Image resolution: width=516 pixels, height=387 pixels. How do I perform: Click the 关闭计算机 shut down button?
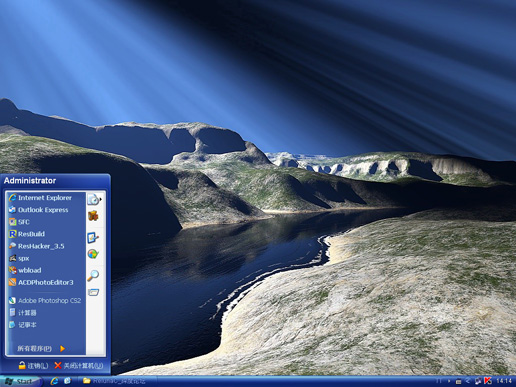79,366
